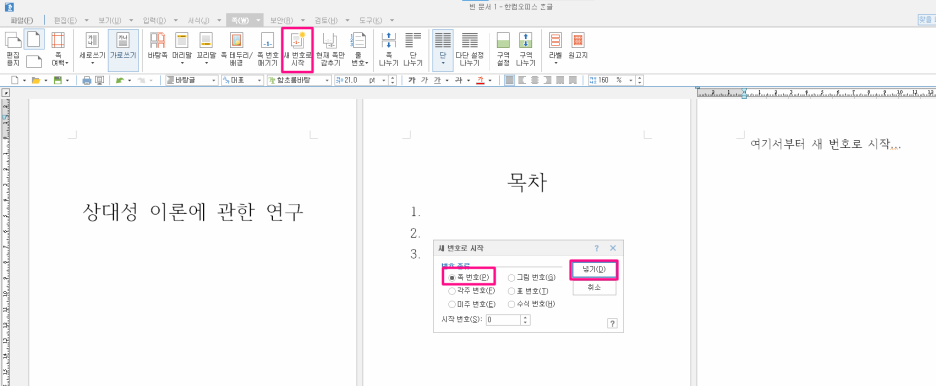
Task: Expand the 쪽 여백 dropdown arrow
Action: coord(67,62)
